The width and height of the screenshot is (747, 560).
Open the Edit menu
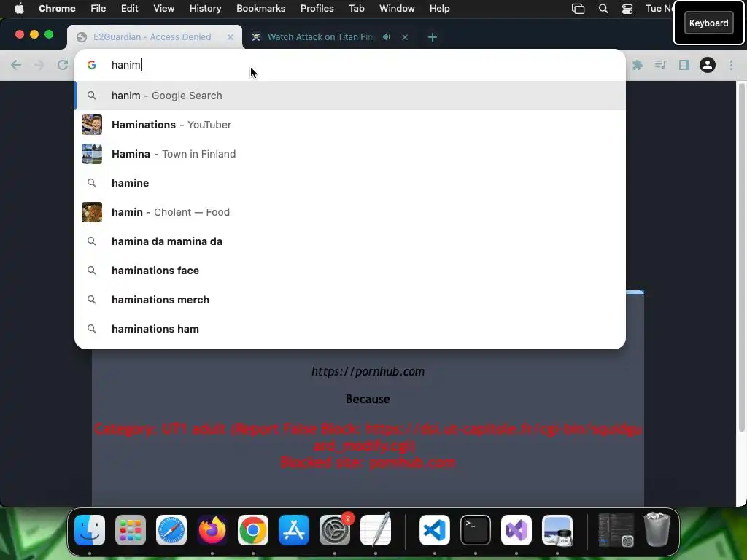click(129, 9)
